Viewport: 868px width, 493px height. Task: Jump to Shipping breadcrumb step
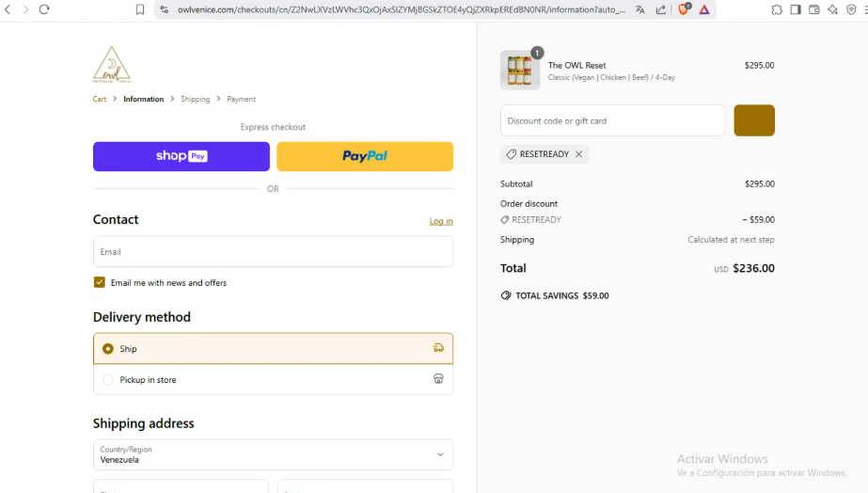pos(196,99)
